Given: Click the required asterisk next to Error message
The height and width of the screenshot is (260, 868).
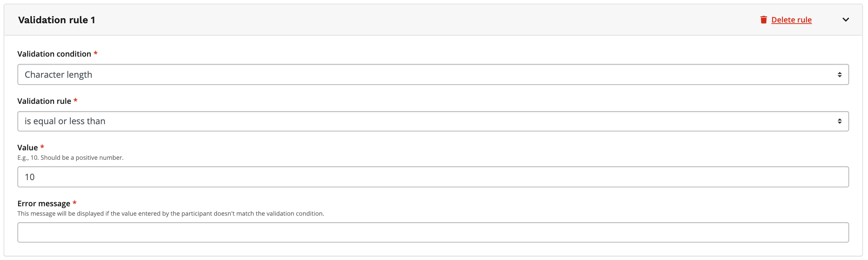Looking at the screenshot, I should point(74,203).
